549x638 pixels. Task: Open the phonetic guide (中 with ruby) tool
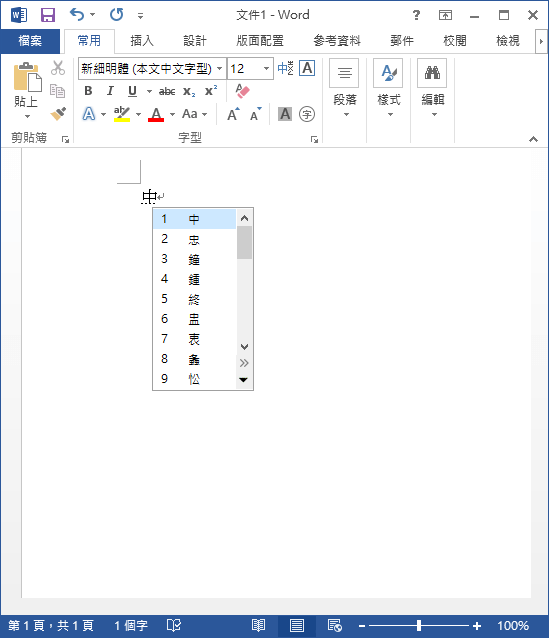pos(285,68)
